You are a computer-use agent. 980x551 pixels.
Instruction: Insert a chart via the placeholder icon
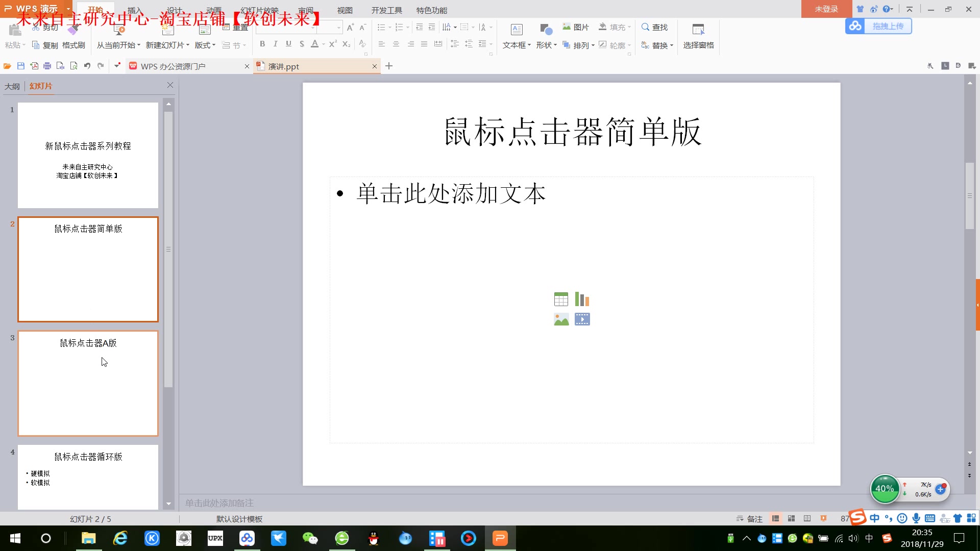point(581,298)
